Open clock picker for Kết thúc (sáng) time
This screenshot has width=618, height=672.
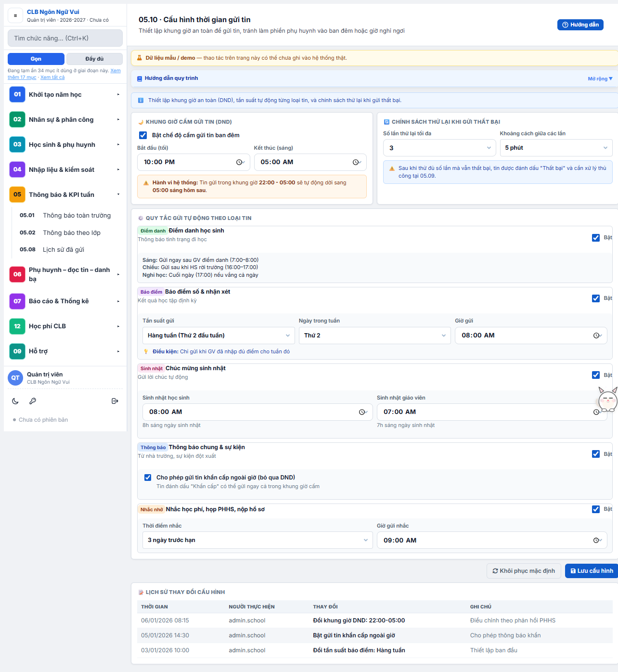click(x=356, y=162)
